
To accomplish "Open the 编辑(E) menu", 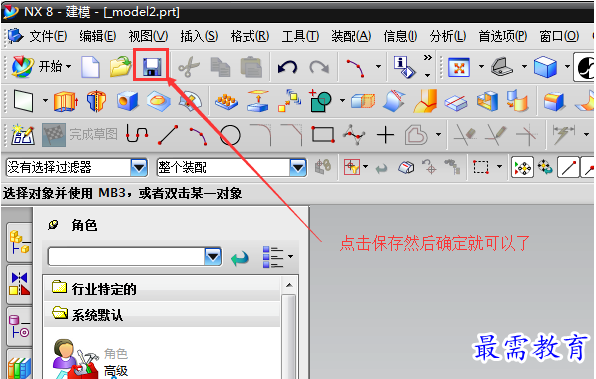I will point(98,36).
